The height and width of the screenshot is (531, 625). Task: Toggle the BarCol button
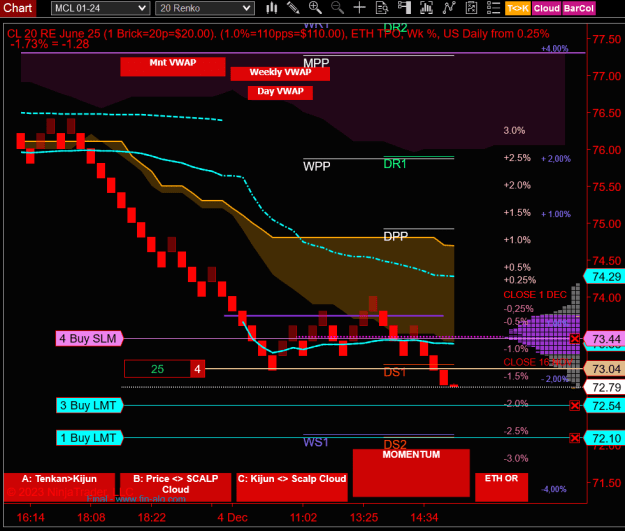point(579,8)
